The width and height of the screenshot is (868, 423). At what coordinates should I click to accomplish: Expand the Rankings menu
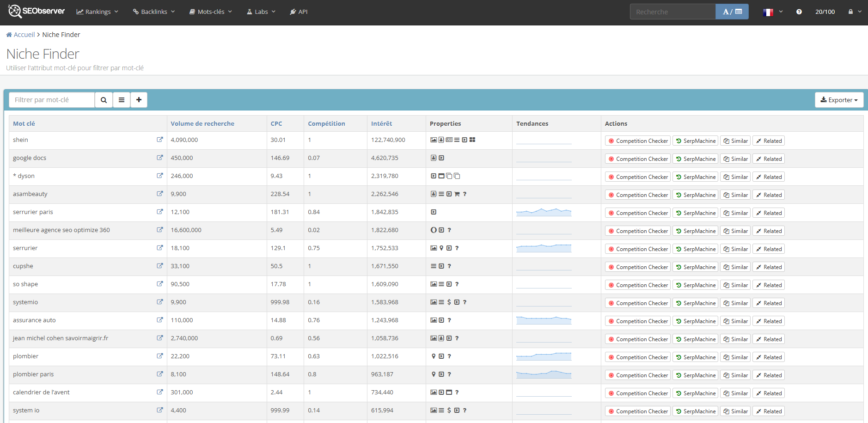click(98, 12)
